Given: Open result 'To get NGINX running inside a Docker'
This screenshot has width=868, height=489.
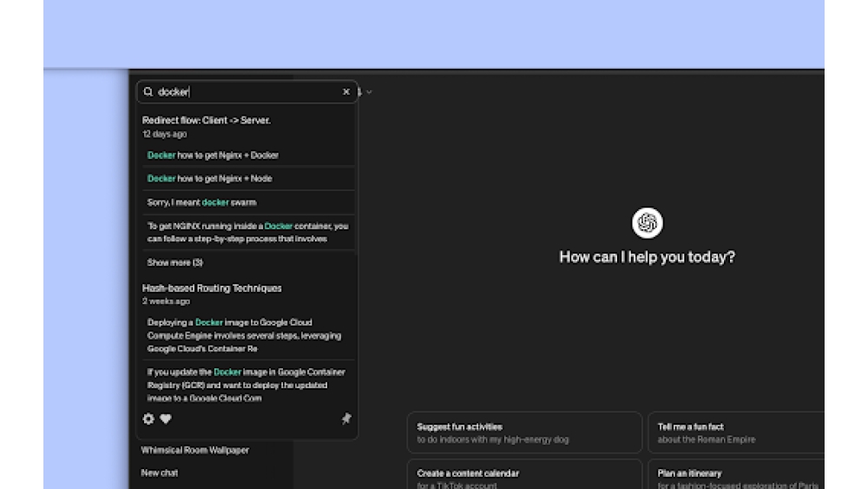Looking at the screenshot, I should pyautogui.click(x=248, y=232).
